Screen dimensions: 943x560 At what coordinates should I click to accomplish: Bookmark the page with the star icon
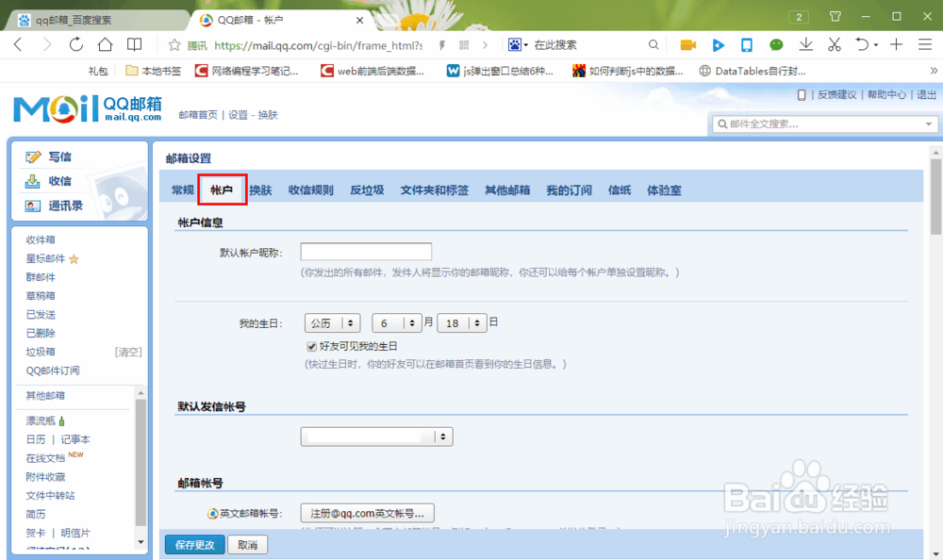pos(174,45)
